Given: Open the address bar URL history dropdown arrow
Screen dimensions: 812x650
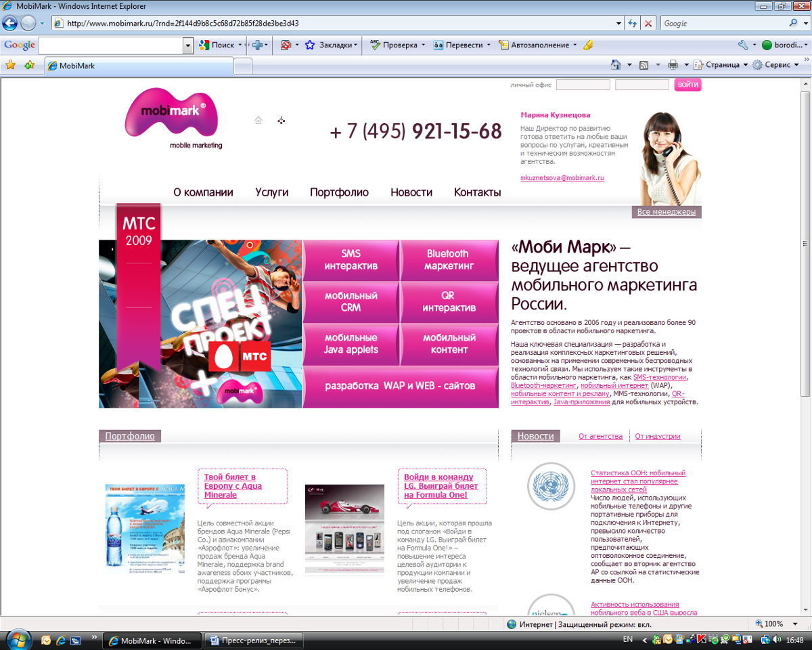Looking at the screenshot, I should 618,23.
